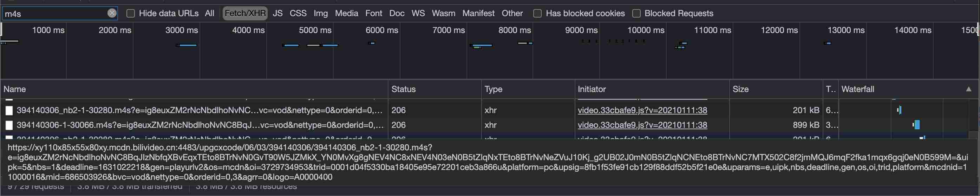The image size is (980, 196).
Task: Click file icon of 394140306_nb2-1-30280.m4s row
Action: tap(9, 110)
